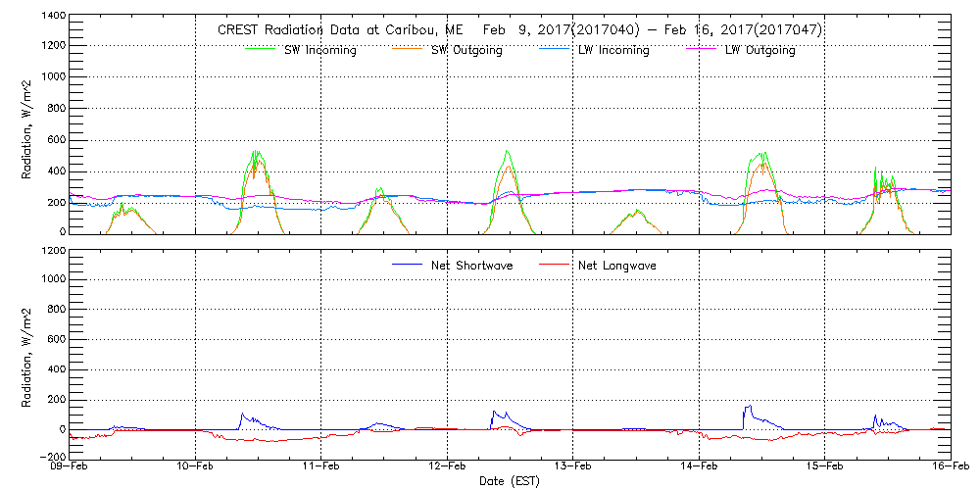Select the "LW Outgoing" legend entry
The height and width of the screenshot is (490, 980).
pos(759,51)
